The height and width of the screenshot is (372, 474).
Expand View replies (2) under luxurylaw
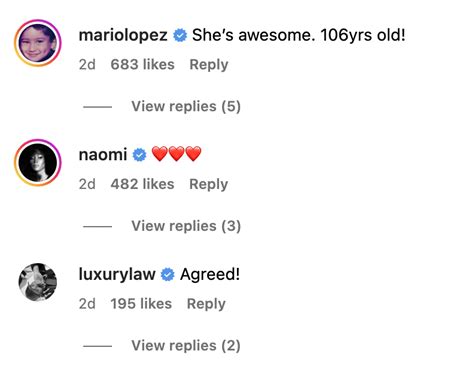[186, 346]
